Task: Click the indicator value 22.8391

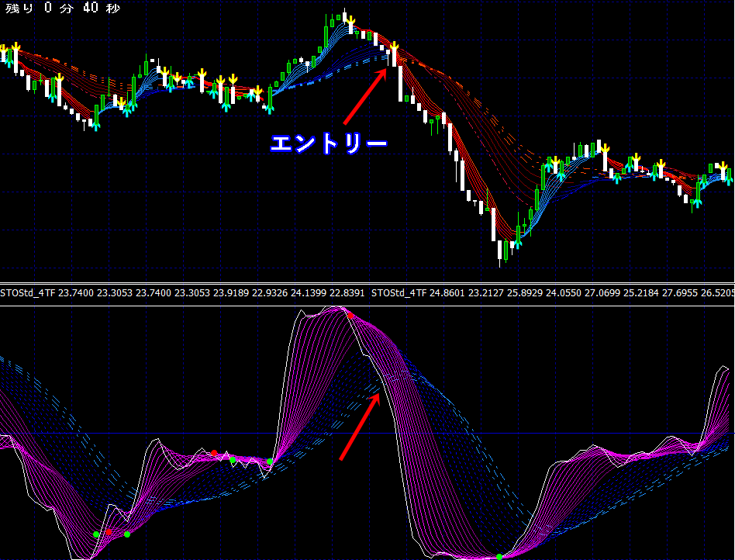Action: 347,293
